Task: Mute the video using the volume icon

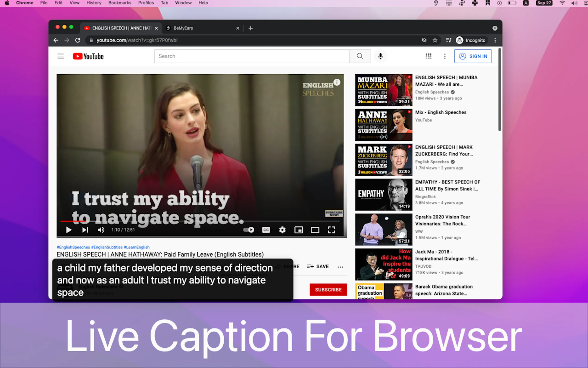Action: pyautogui.click(x=101, y=230)
